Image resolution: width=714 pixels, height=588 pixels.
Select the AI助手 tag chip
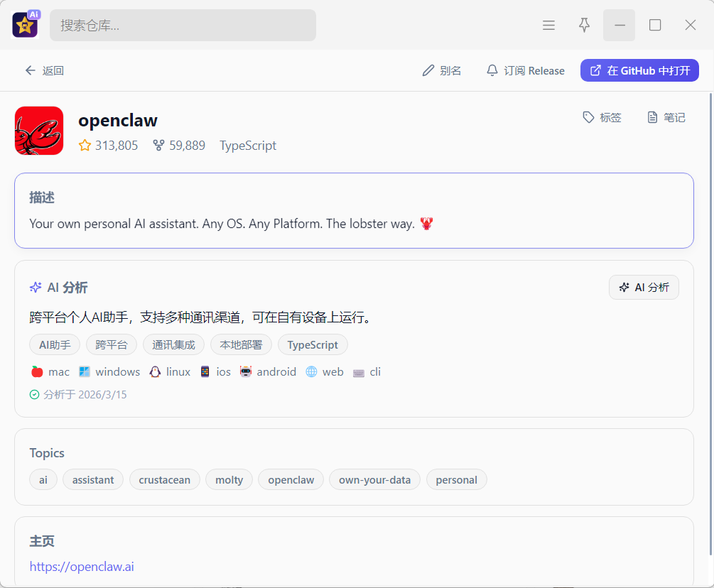point(55,345)
